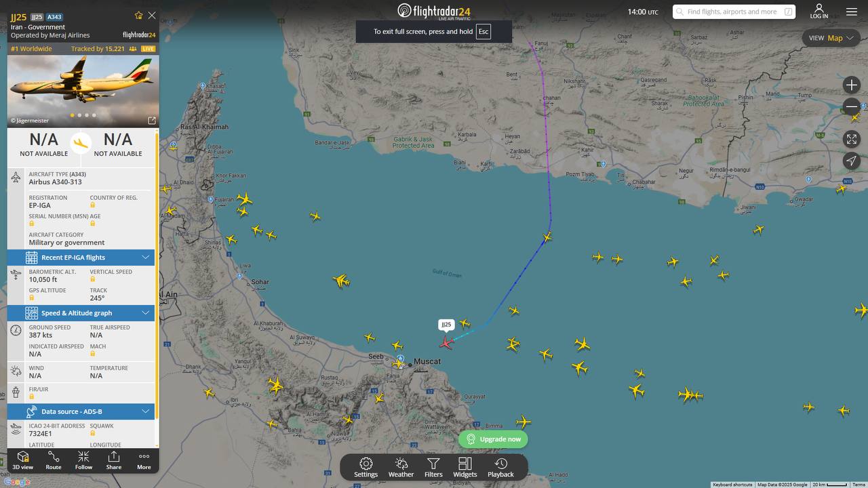Click the Upgrade now button
868x488 pixels.
[x=493, y=439]
